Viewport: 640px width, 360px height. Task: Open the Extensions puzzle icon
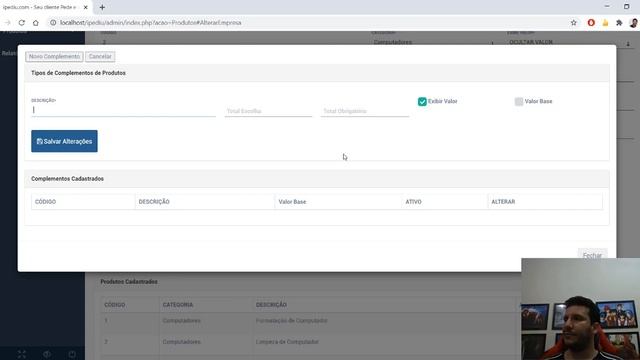(x=619, y=23)
